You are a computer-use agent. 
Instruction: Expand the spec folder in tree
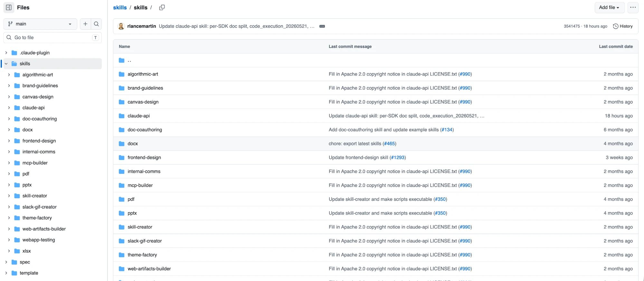coord(6,262)
